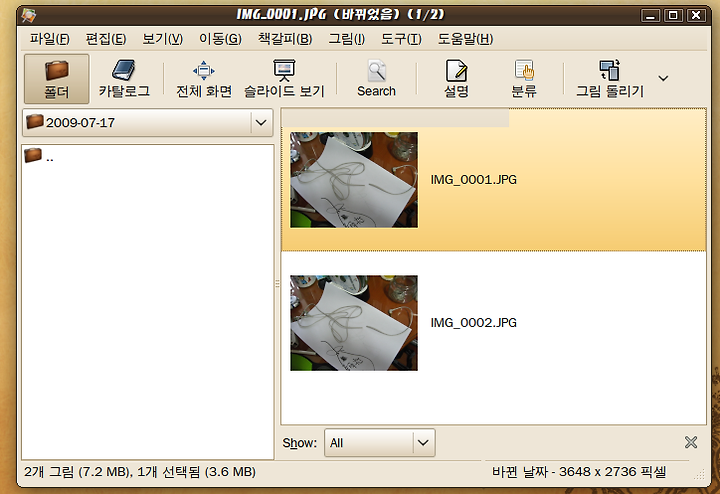Screen dimensions: 720x494
Task: Open the Show filter All dropdown
Action: (x=380, y=443)
